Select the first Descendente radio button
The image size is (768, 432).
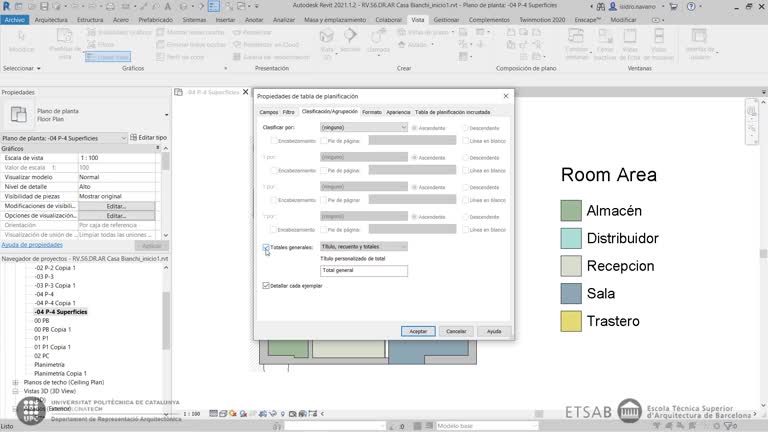tap(466, 128)
